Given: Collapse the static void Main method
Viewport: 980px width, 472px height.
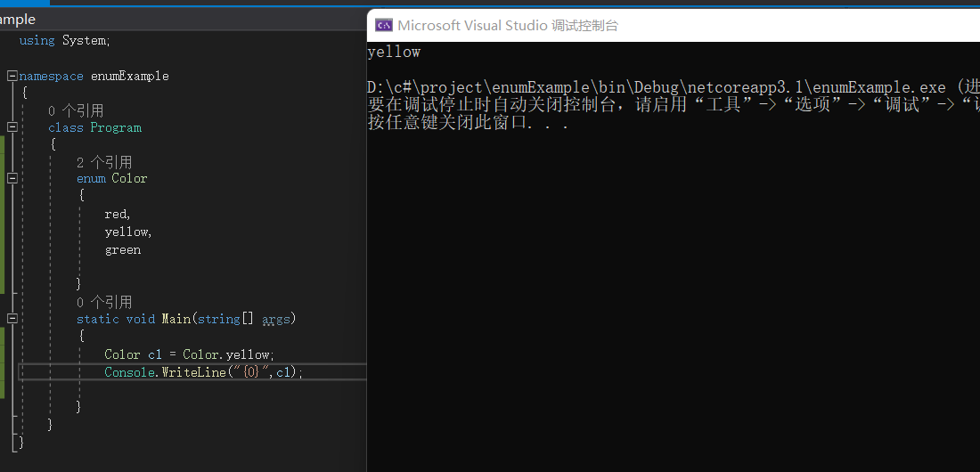Looking at the screenshot, I should [12, 319].
